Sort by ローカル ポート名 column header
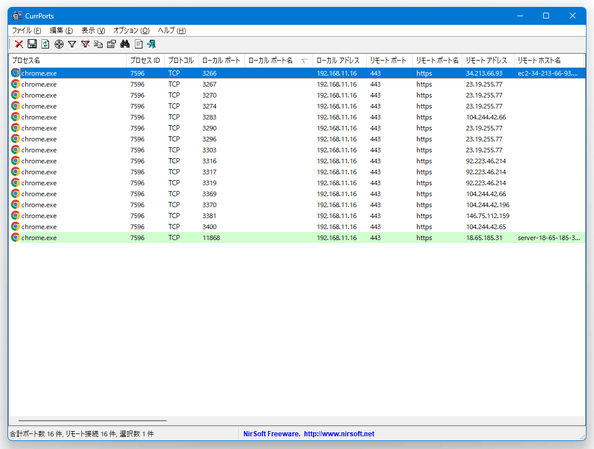This screenshot has height=449, width=594. click(x=278, y=60)
